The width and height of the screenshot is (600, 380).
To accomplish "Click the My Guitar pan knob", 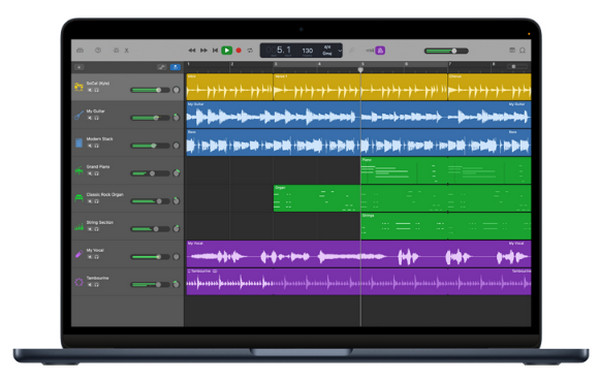I will [176, 117].
